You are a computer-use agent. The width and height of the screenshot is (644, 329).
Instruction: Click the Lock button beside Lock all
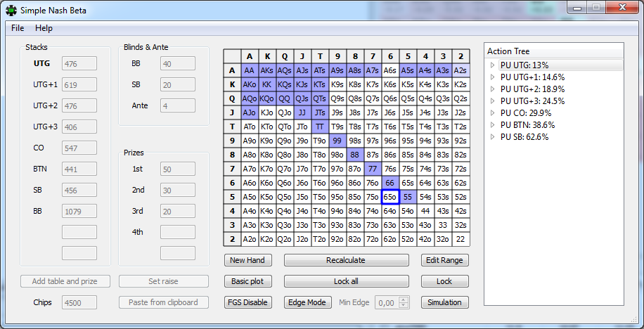pos(444,281)
